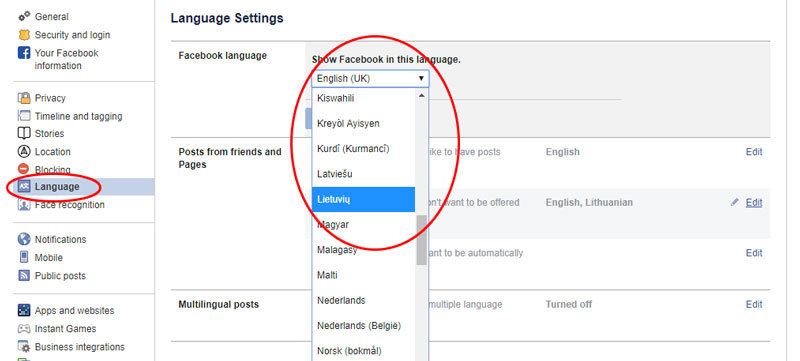800x361 pixels.
Task: Open Location settings
Action: coord(53,151)
